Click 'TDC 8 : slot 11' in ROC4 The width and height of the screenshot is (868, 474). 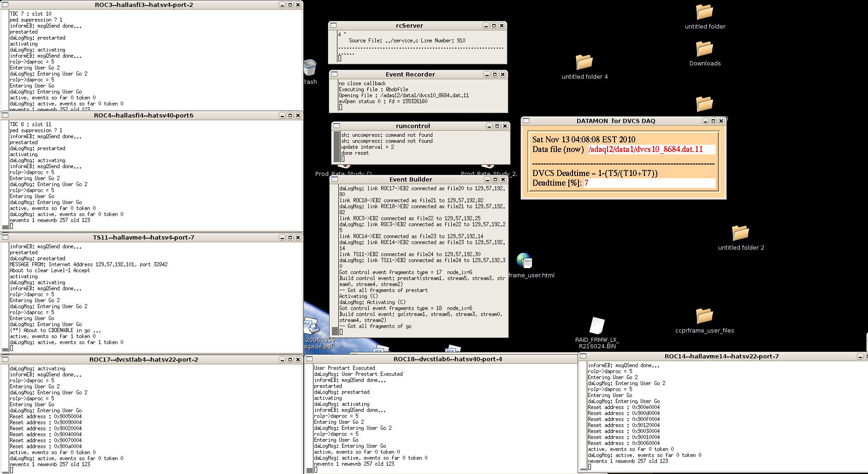coord(30,124)
